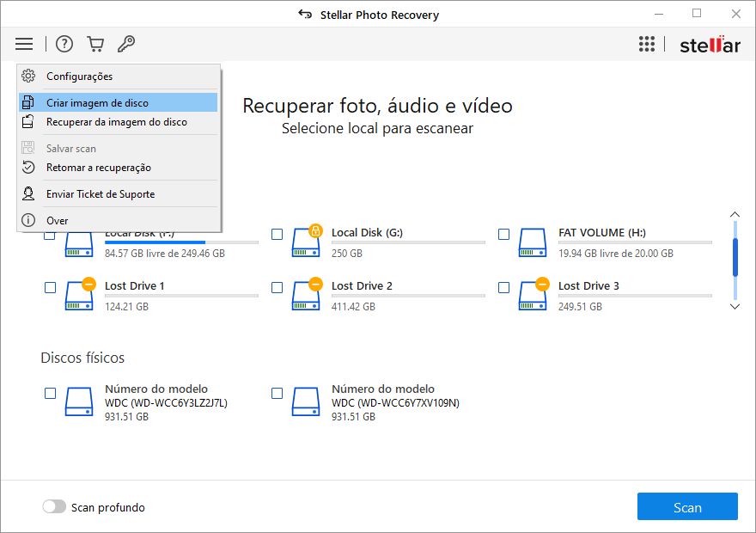Image resolution: width=756 pixels, height=533 pixels.
Task: Click the WDC (WD-WCC6Y7XV109N) model text
Action: pyautogui.click(x=395, y=403)
